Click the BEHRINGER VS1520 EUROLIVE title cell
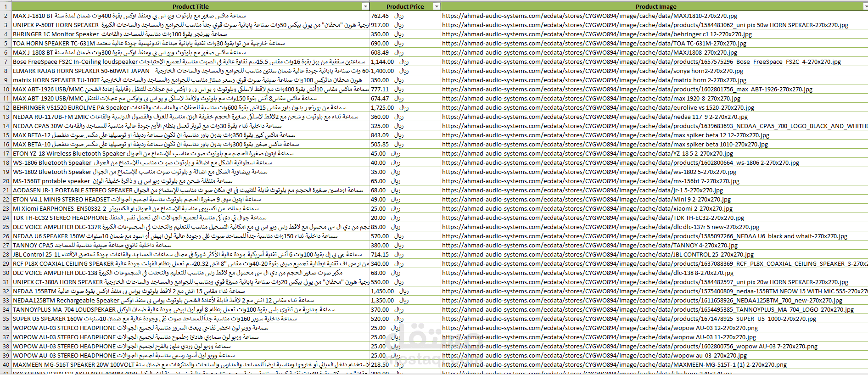868x375 pixels. 190,107
